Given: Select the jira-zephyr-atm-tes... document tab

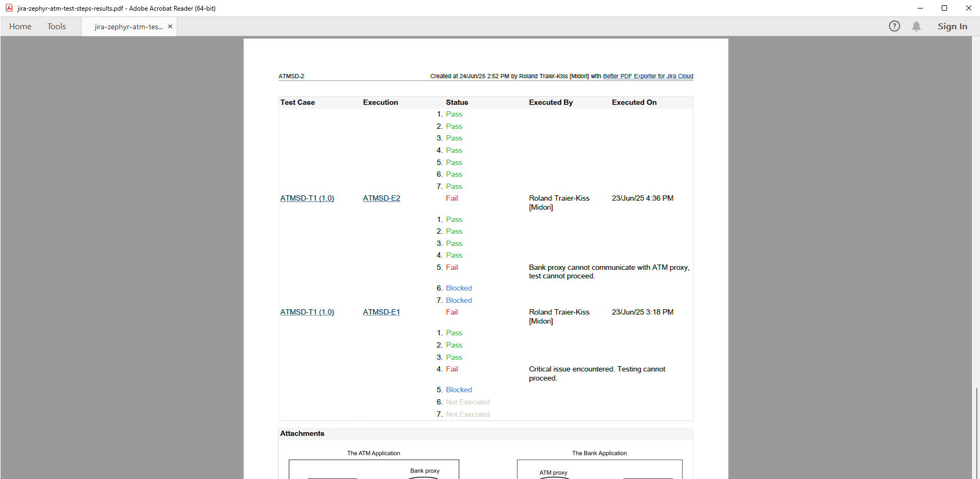Looking at the screenshot, I should coord(128,27).
